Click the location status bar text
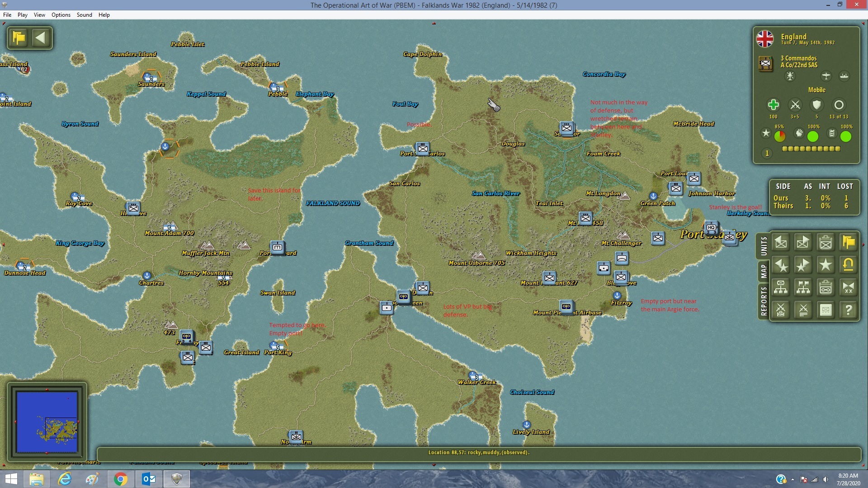Viewport: 868px width, 488px height. point(479,452)
